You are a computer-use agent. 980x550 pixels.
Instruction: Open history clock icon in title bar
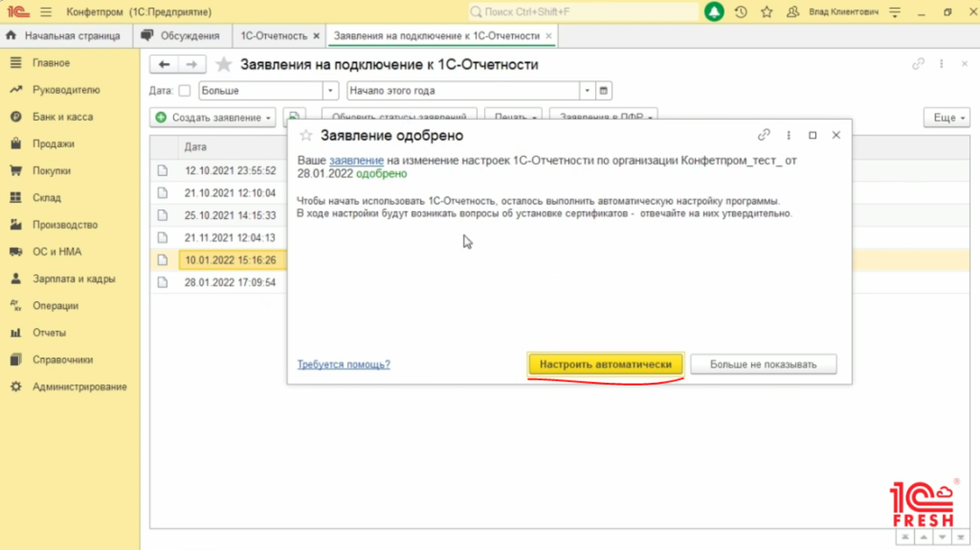(x=741, y=11)
